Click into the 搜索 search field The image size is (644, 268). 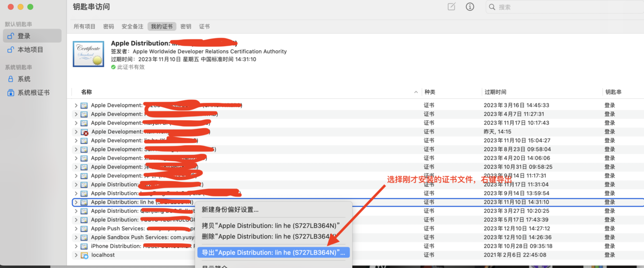click(x=565, y=7)
